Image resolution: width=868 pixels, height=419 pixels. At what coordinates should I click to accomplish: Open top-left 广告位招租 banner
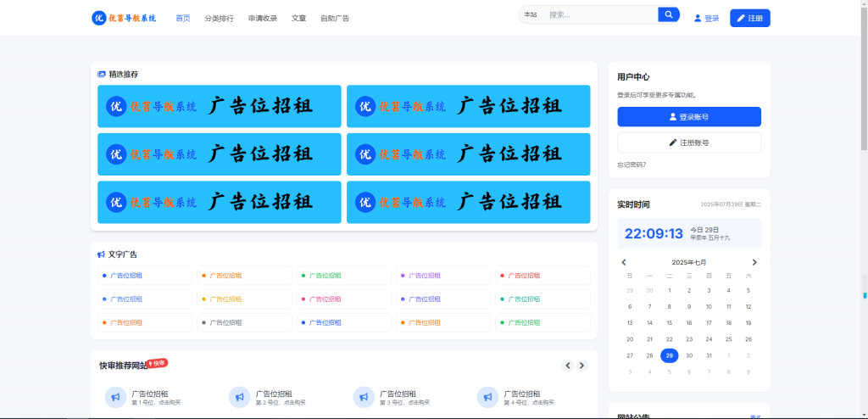[x=220, y=106]
